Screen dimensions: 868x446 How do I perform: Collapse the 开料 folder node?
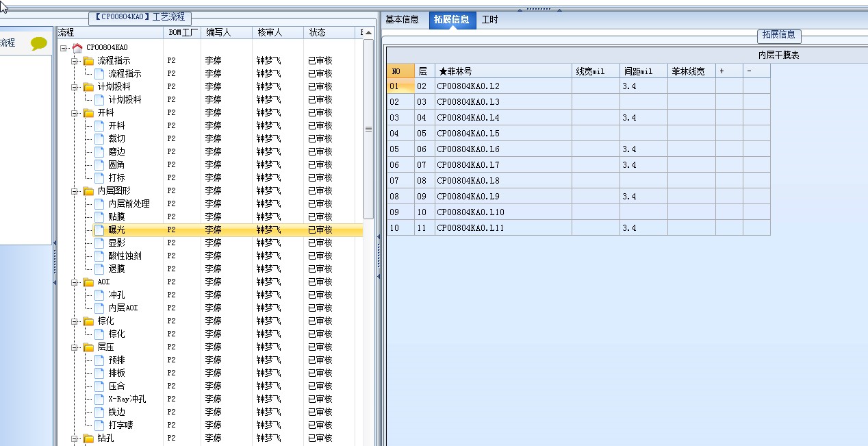coord(75,113)
